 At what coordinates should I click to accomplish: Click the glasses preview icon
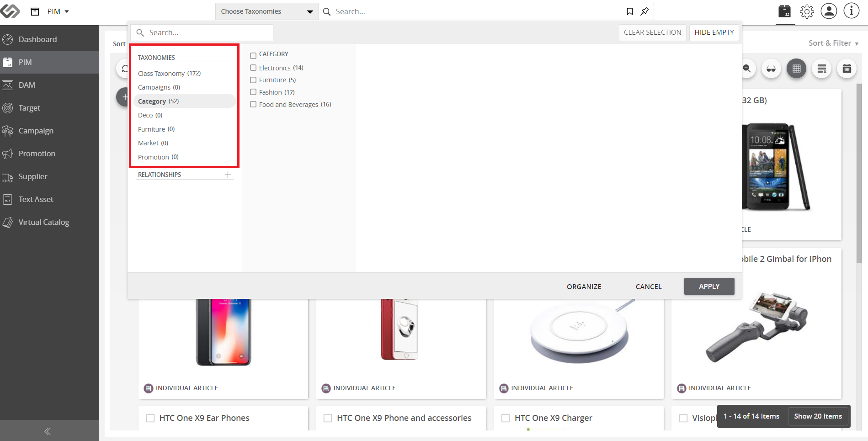[x=771, y=69]
